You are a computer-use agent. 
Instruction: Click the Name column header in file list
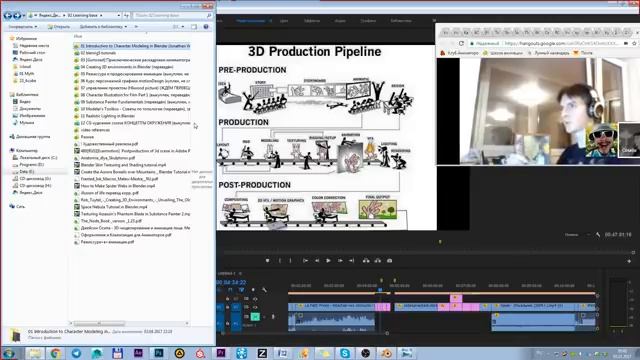pos(78,37)
